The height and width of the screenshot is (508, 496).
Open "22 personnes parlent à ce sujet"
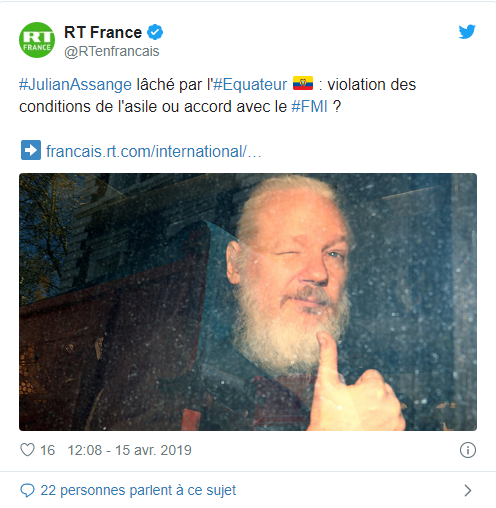[x=138, y=490]
